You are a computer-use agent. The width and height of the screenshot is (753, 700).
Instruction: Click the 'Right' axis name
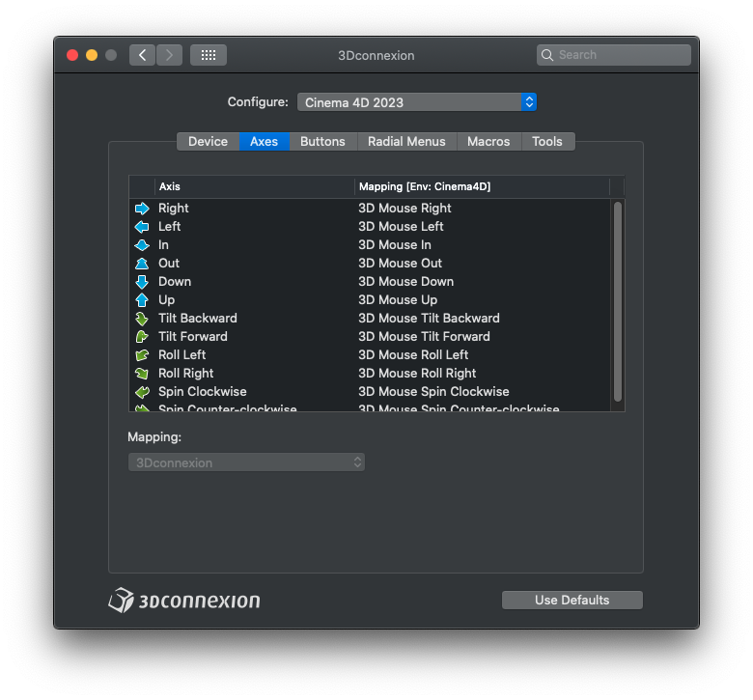click(x=174, y=209)
